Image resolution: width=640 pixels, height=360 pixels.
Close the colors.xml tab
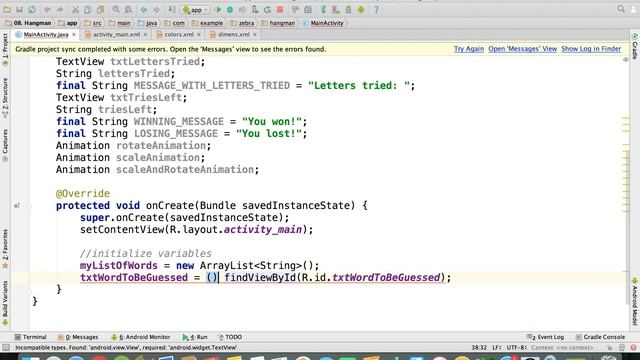coord(199,35)
